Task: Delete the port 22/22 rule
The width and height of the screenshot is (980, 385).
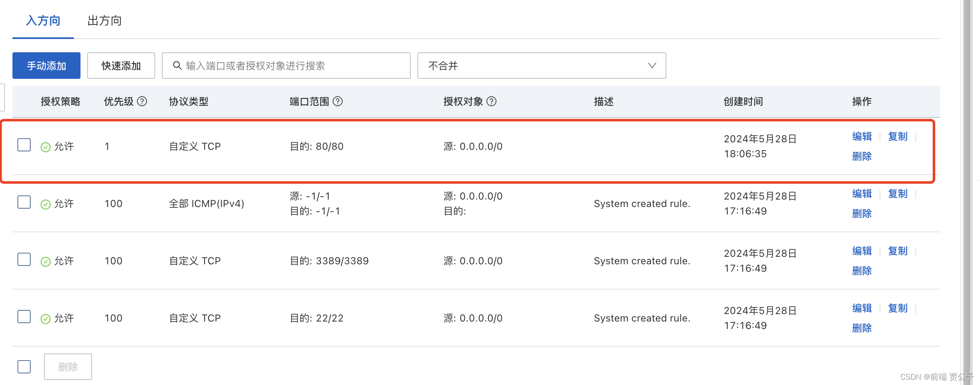Action: click(x=862, y=328)
